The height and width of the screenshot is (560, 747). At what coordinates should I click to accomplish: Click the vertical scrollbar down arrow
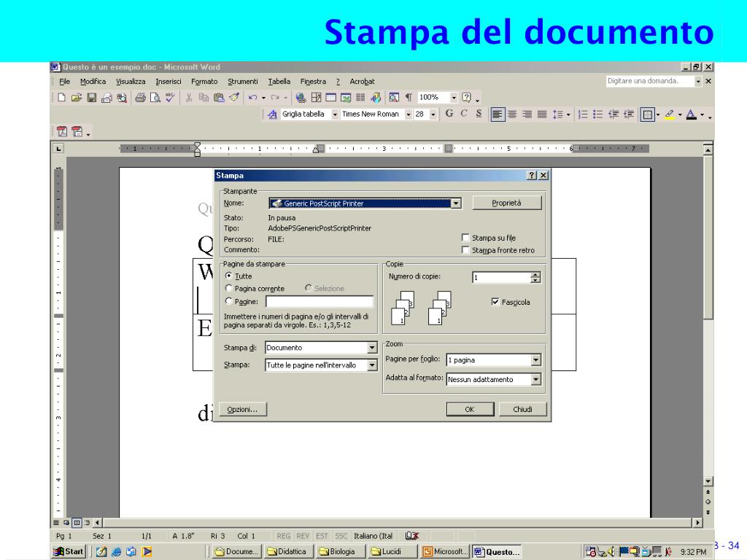[708, 481]
